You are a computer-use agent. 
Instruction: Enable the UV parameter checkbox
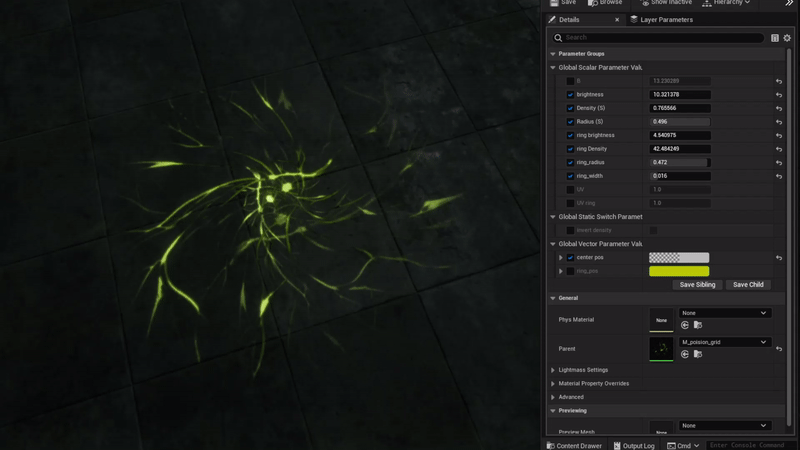pyautogui.click(x=570, y=189)
